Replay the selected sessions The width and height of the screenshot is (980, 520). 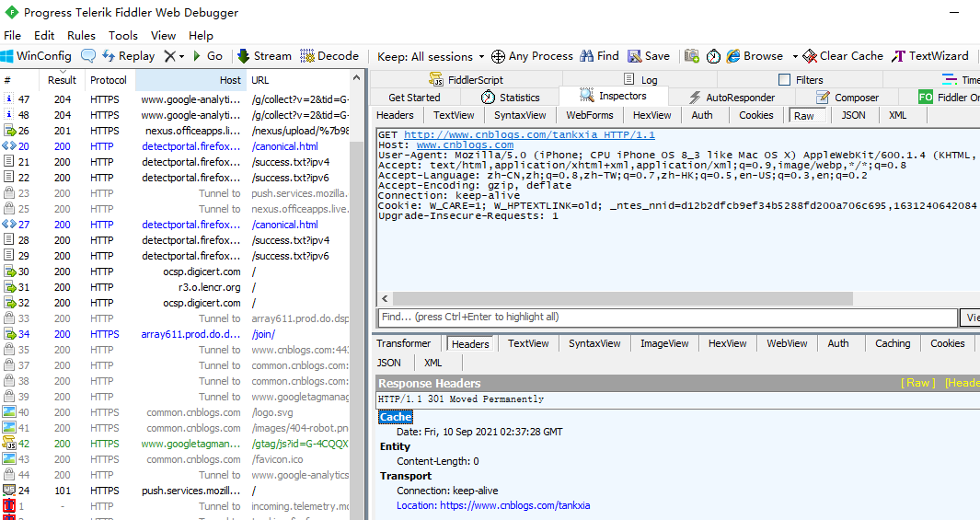[128, 55]
